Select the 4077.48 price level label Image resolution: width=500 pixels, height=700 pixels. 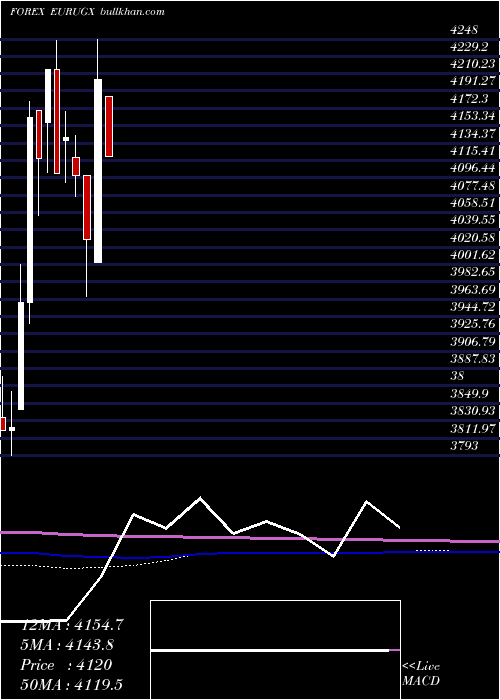pos(473,185)
